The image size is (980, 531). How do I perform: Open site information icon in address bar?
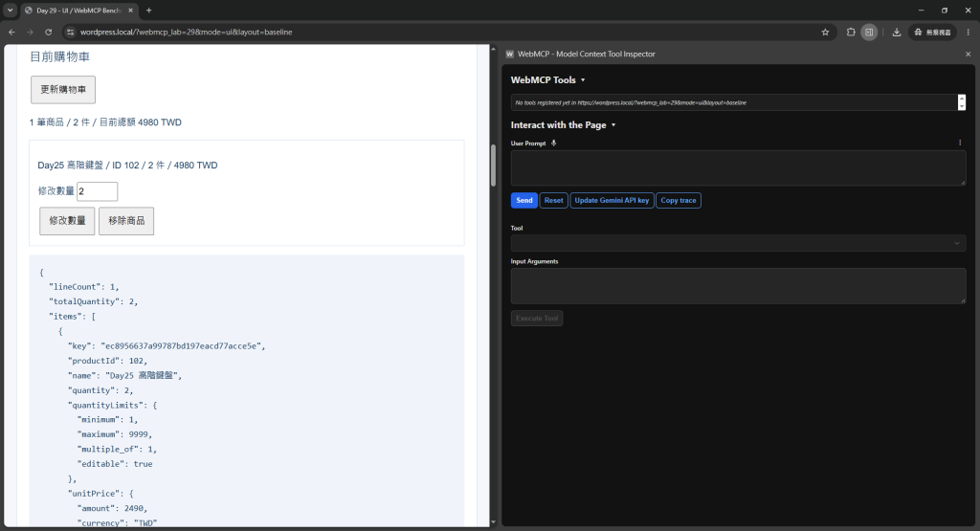pos(70,32)
